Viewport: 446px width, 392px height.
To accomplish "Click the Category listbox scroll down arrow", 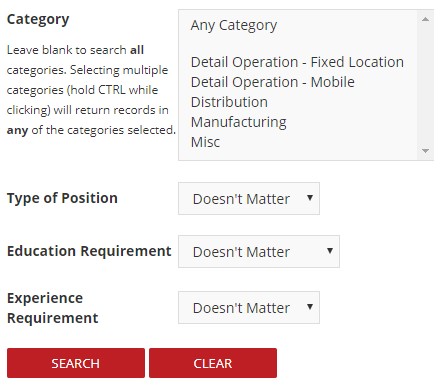I will [x=425, y=151].
